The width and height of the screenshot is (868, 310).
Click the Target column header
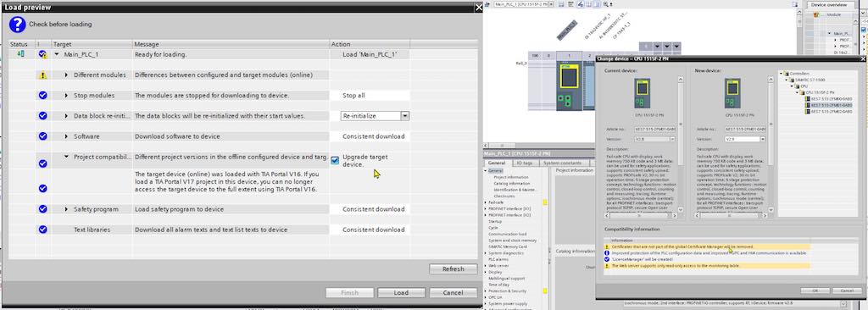[92, 44]
